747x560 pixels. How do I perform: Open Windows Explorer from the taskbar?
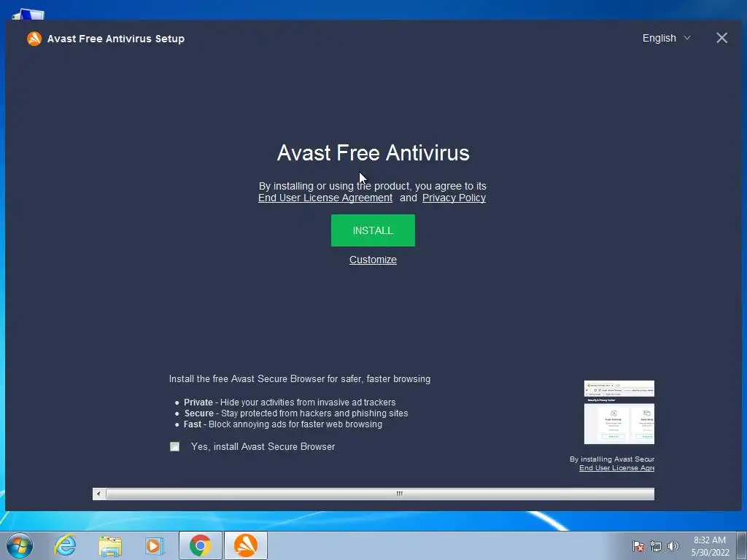coord(110,545)
